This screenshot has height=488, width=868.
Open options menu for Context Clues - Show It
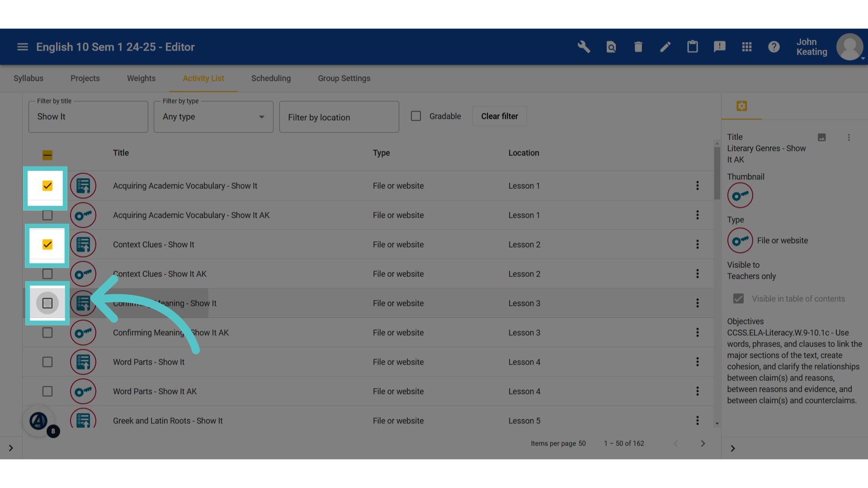tap(697, 244)
